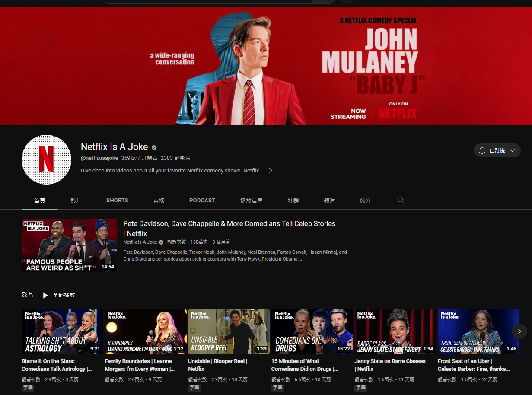Open the SHORTS tab
The image size is (532, 395).
117,201
